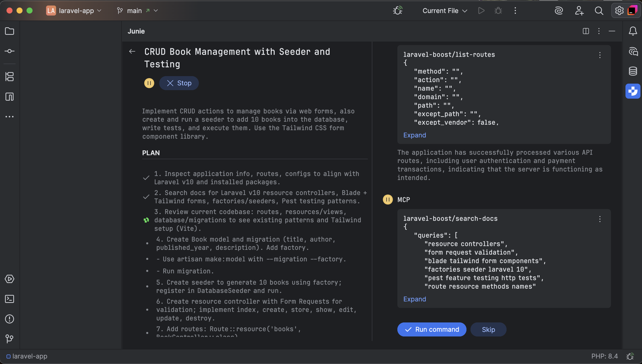642x364 pixels.
Task: Open main branch dropdown
Action: (137, 11)
